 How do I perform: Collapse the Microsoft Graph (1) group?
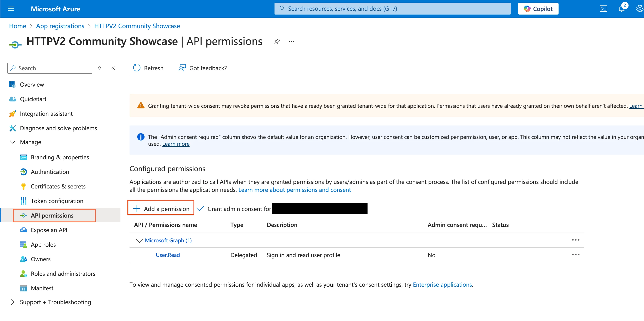tap(139, 241)
